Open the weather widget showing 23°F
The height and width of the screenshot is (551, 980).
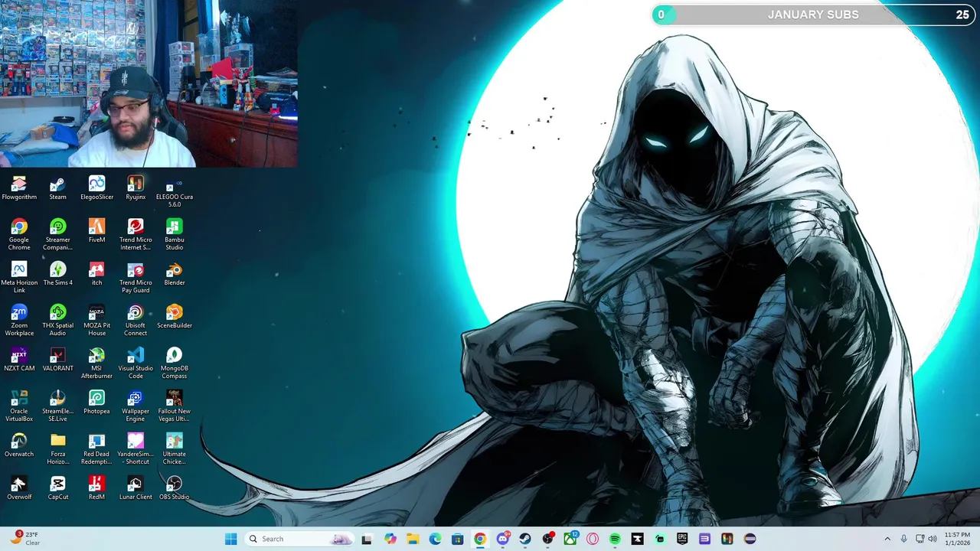[25, 539]
